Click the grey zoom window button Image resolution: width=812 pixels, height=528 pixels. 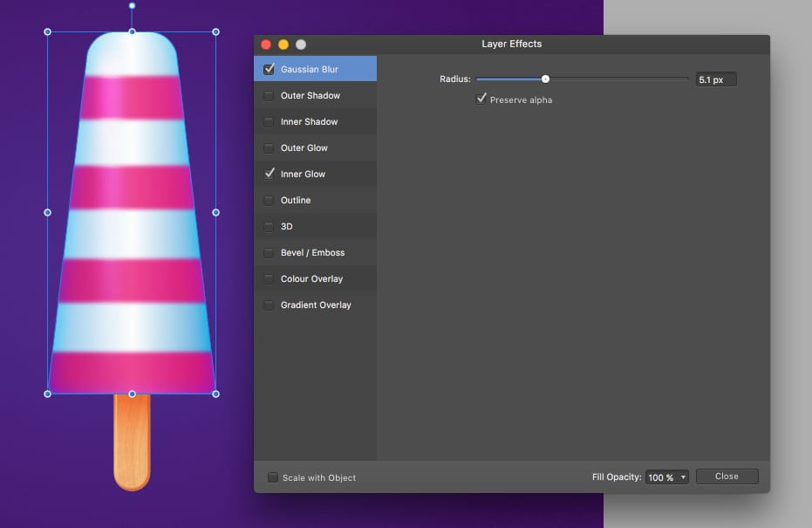pyautogui.click(x=301, y=45)
